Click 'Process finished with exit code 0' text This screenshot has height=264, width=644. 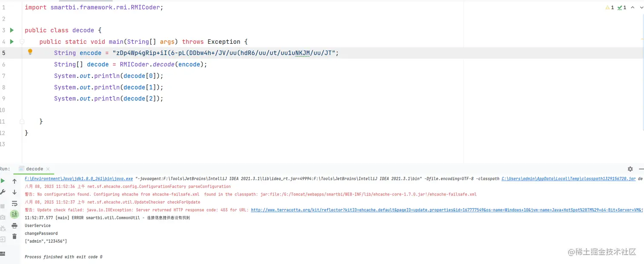tap(63, 257)
